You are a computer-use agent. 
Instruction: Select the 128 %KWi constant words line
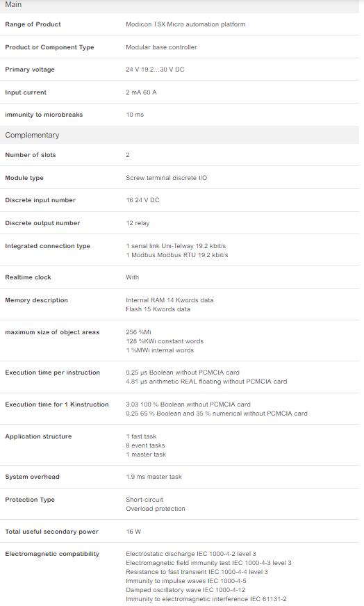(165, 341)
